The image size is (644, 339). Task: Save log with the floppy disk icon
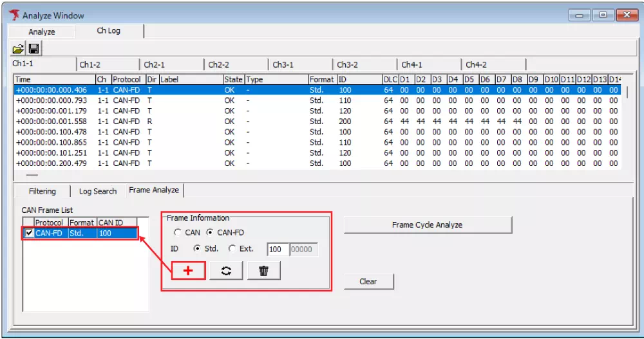click(33, 49)
